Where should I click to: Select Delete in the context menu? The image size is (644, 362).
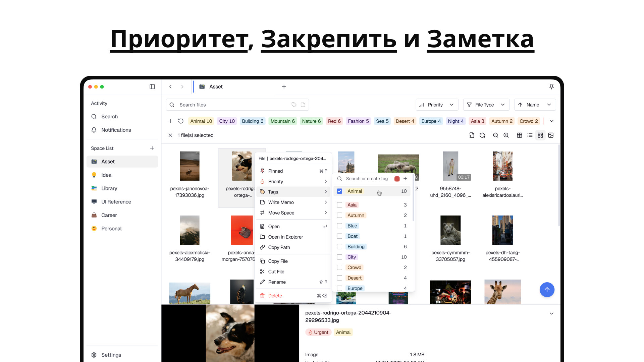275,296
